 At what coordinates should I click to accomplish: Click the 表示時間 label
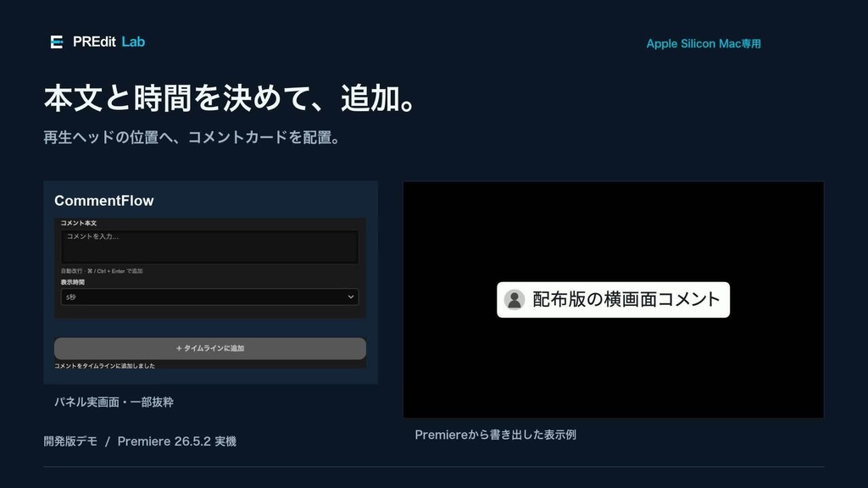coord(73,282)
